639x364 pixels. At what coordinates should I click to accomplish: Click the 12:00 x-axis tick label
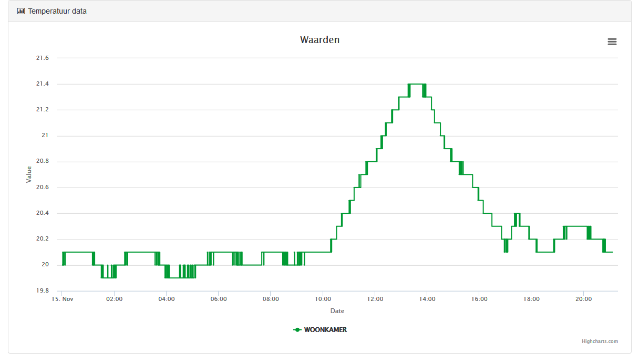coord(375,299)
